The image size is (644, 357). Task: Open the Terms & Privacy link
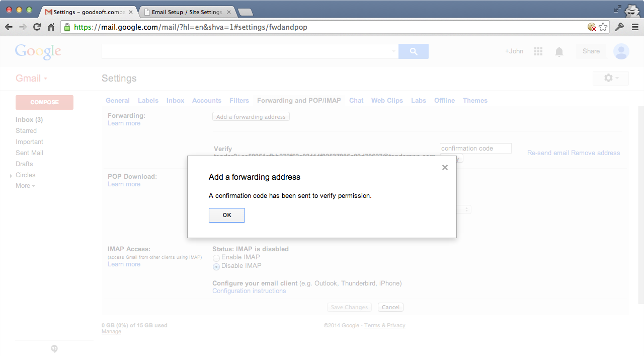click(385, 325)
